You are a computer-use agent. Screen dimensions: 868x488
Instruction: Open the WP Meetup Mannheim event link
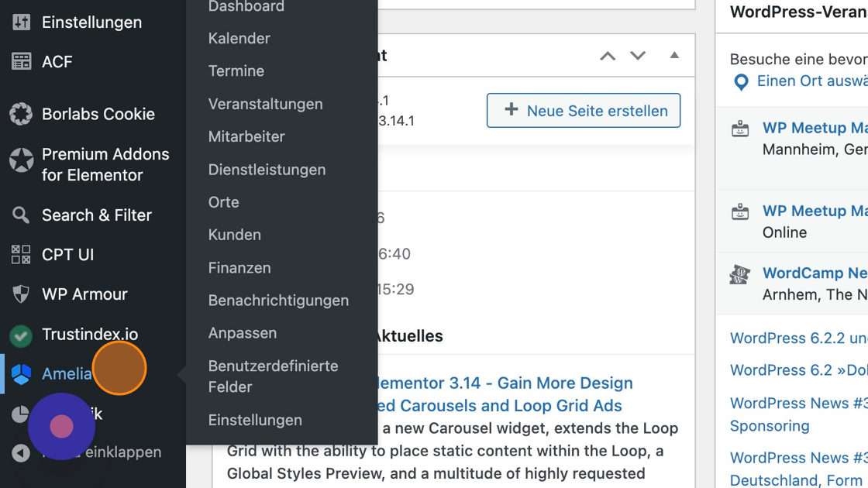[x=815, y=128]
